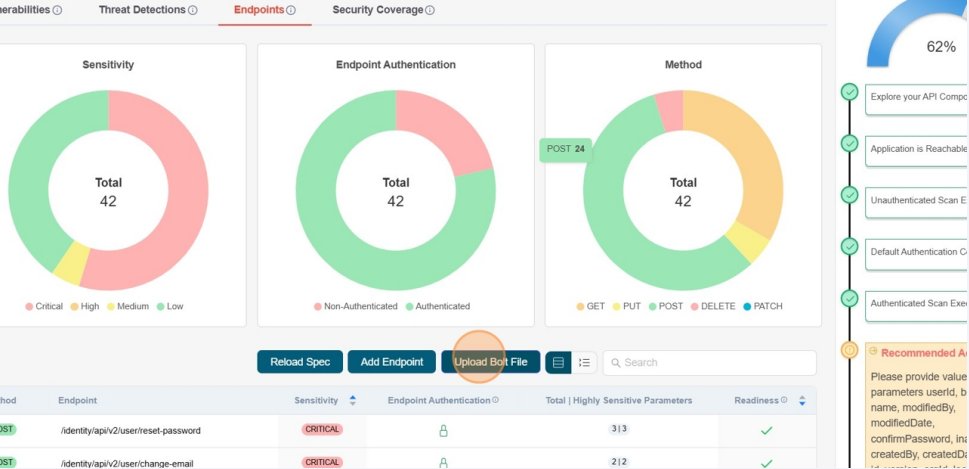This screenshot has width=969, height=469.
Task: Switch to table list view
Action: coord(558,362)
